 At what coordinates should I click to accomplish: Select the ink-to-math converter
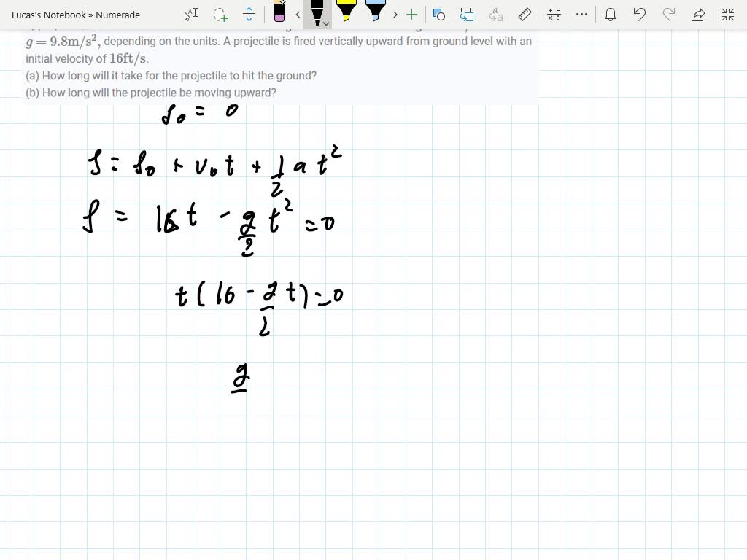click(554, 15)
